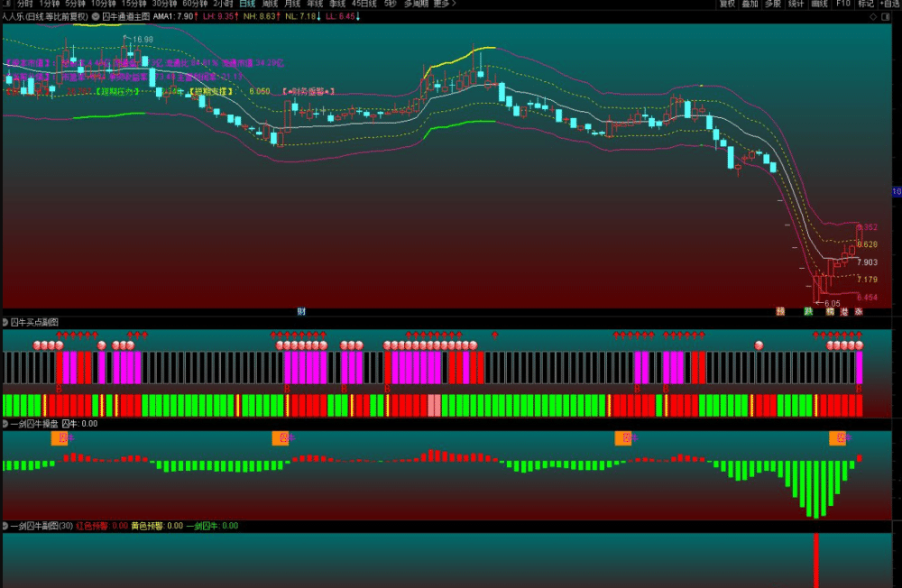Screen dimensions: 902x588
Task: Click 黄色预警 value in bottom panel header
Action: (157, 526)
